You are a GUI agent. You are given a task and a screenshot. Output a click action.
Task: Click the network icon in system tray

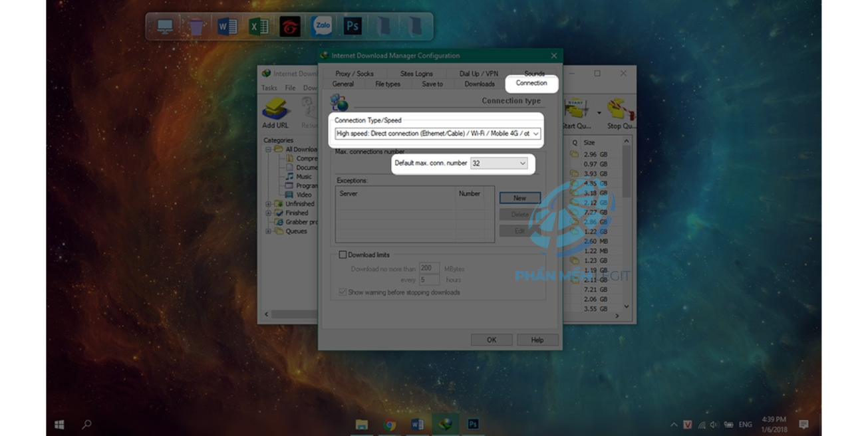coord(701,425)
